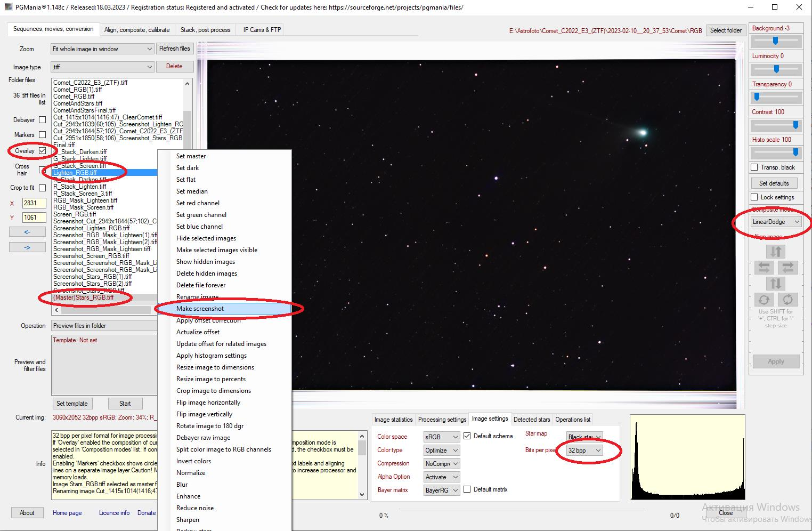
Task: Click the shift image up align arrows icon
Action: tap(776, 251)
